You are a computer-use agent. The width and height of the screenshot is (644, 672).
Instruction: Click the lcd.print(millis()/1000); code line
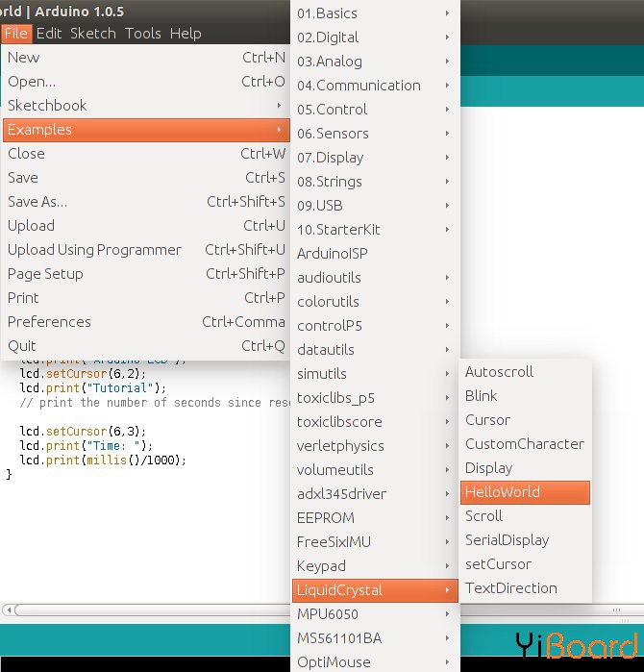coord(103,460)
